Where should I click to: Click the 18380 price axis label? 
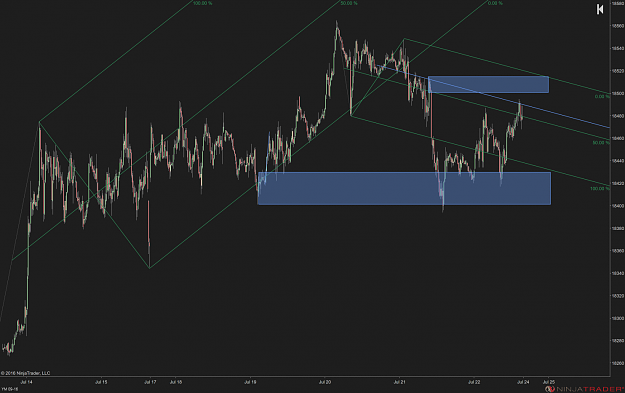coord(618,228)
